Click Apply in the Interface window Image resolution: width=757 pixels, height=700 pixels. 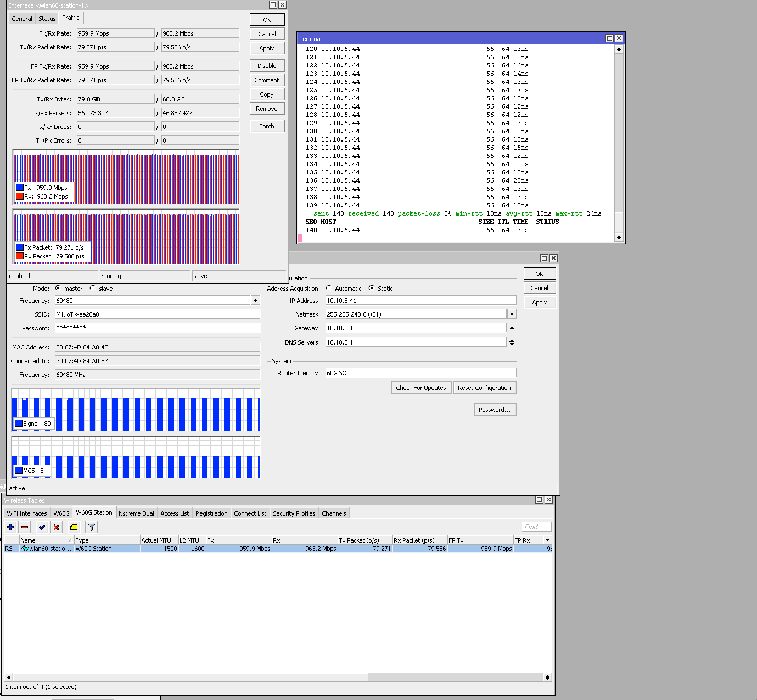click(267, 48)
